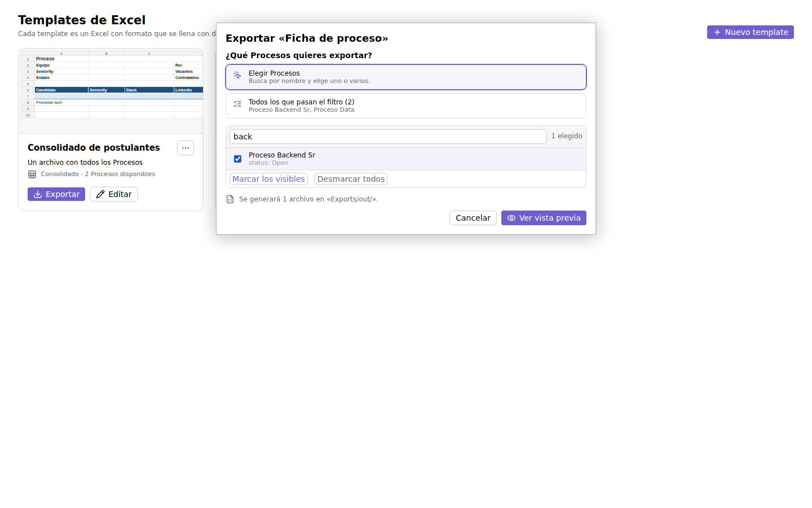Click Marcar los visibles link
The width and height of the screenshot is (812, 508).
coord(268,179)
